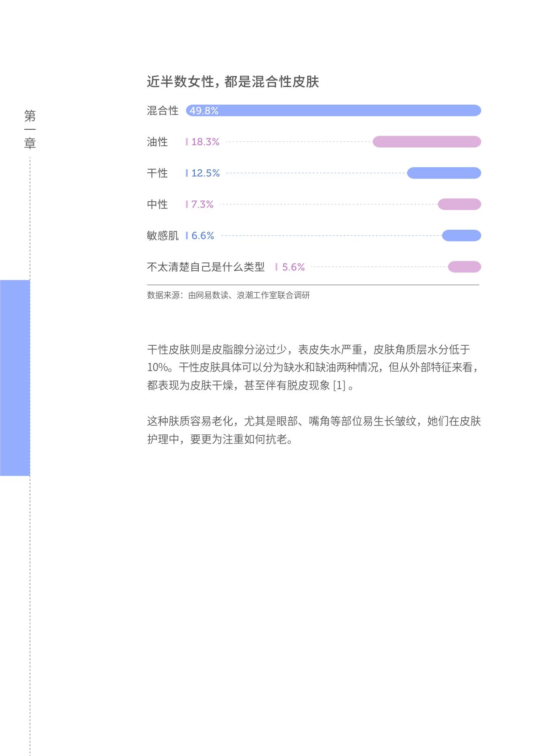Click the pink 油性 bar
The image size is (535, 756).
427,142
